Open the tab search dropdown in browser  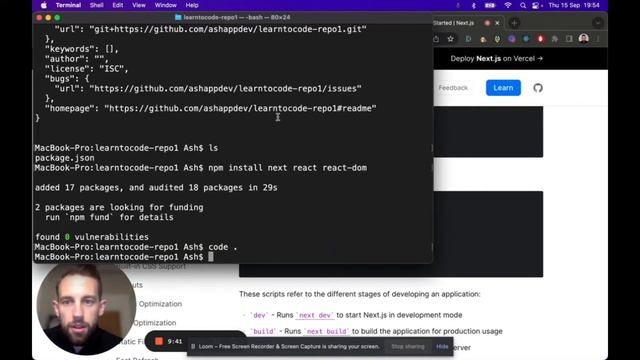coord(598,23)
